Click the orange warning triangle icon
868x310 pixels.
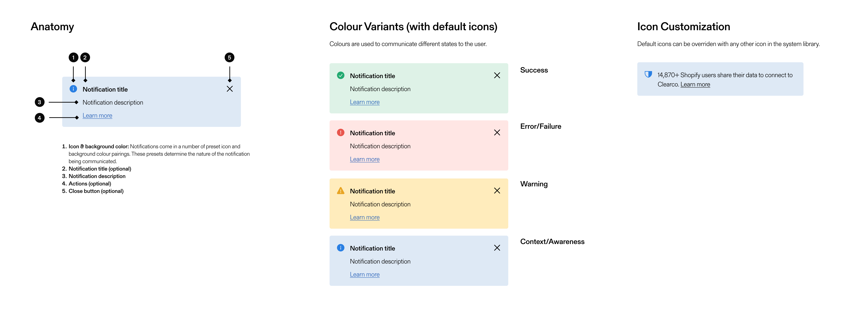tap(341, 191)
